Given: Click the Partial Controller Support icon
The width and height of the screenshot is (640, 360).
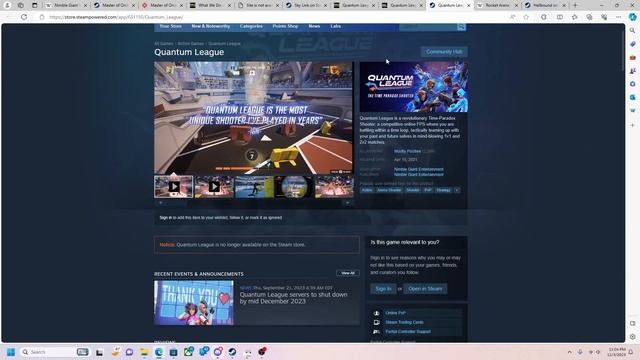Looking at the screenshot, I should pos(376,332).
